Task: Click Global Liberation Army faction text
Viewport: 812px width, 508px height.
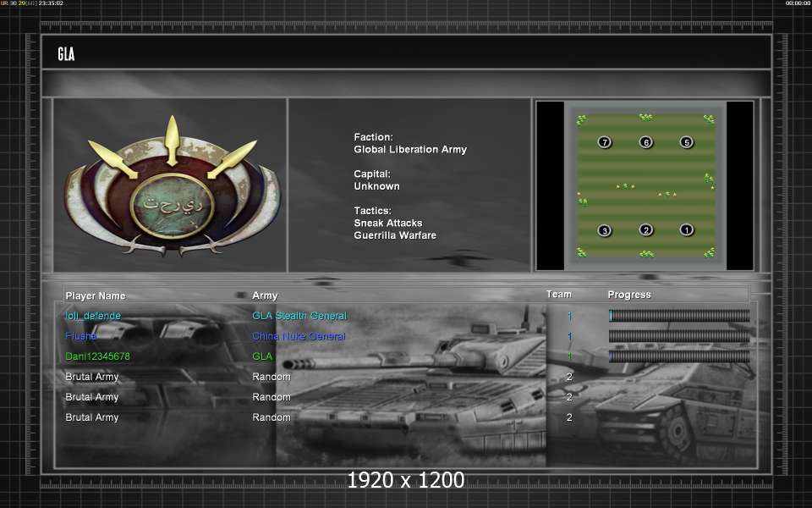Action: click(x=410, y=149)
